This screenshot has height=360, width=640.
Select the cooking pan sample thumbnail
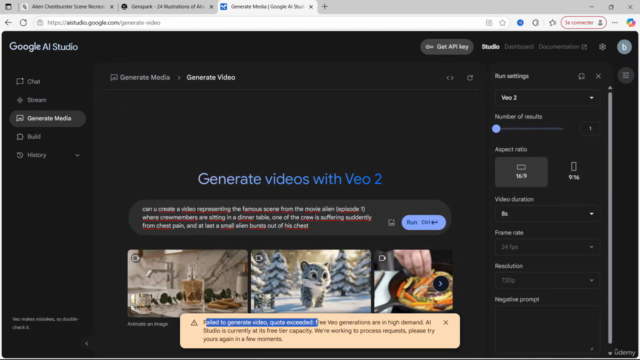pos(413,282)
